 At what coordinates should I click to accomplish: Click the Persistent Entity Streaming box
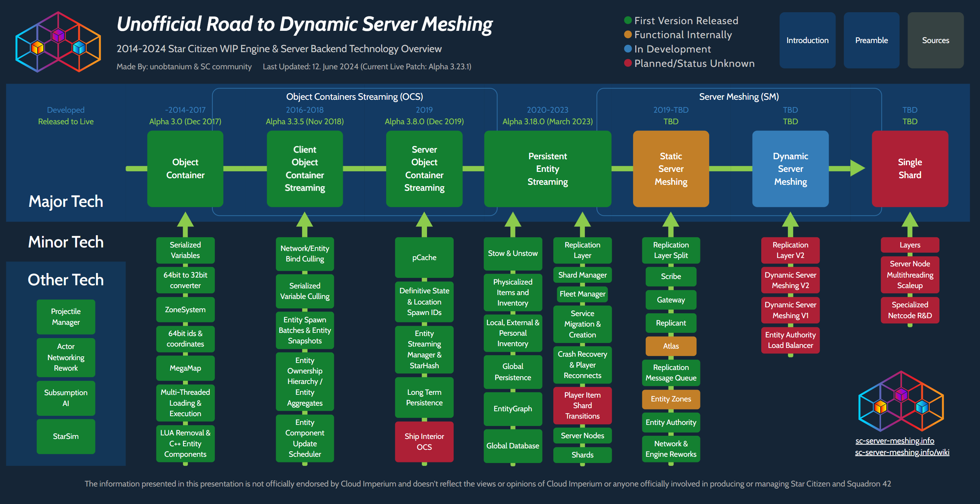click(547, 168)
